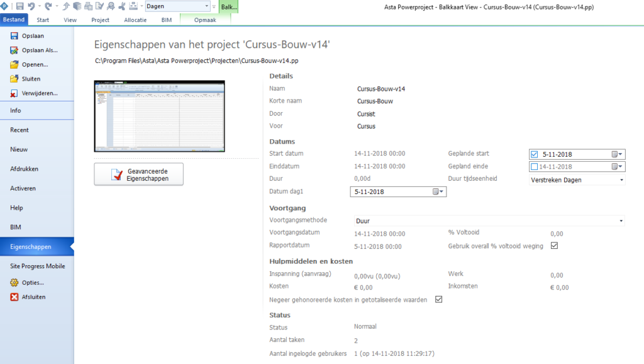Image resolution: width=644 pixels, height=364 pixels.
Task: Click the zoom magnifier icon in quick toolbar
Action: tap(111, 6)
